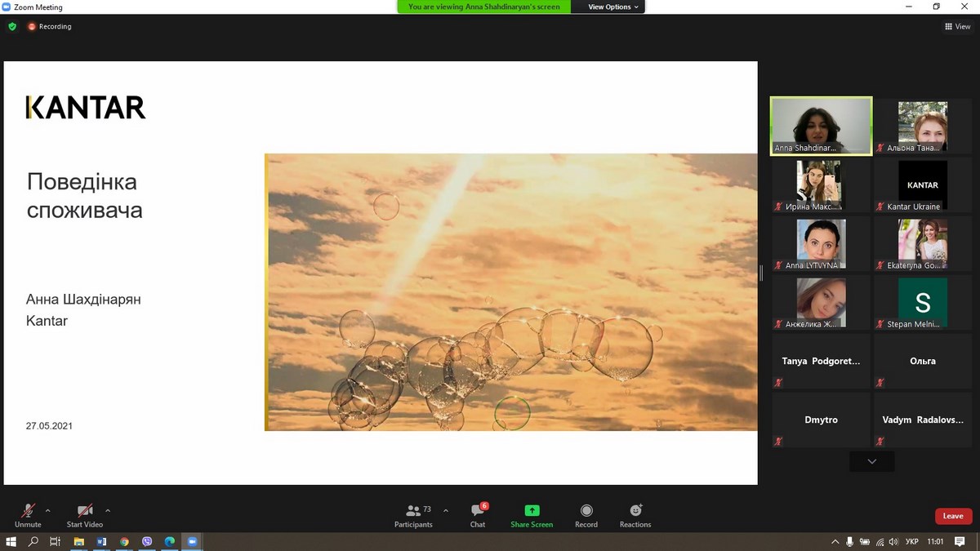Open Microsoft Word from the taskbar
The image size is (980, 551).
point(102,541)
